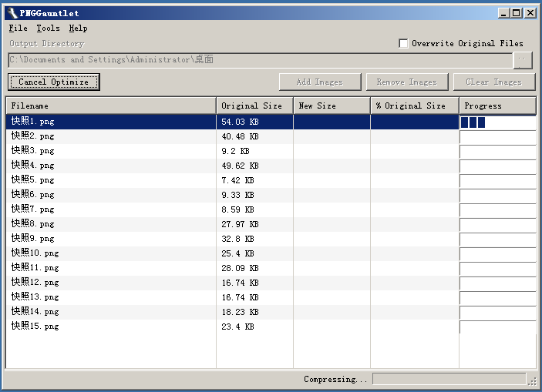Click the Output Directory path field
The width and height of the screenshot is (542, 392).
click(260, 60)
